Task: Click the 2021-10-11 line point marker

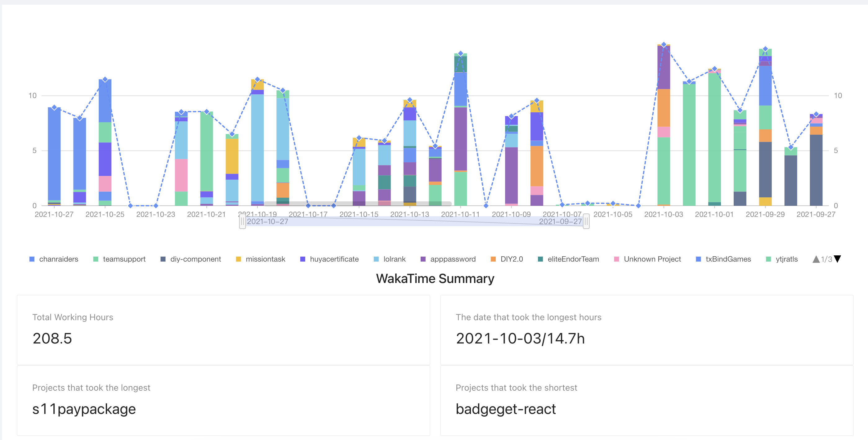Action: 461,53
